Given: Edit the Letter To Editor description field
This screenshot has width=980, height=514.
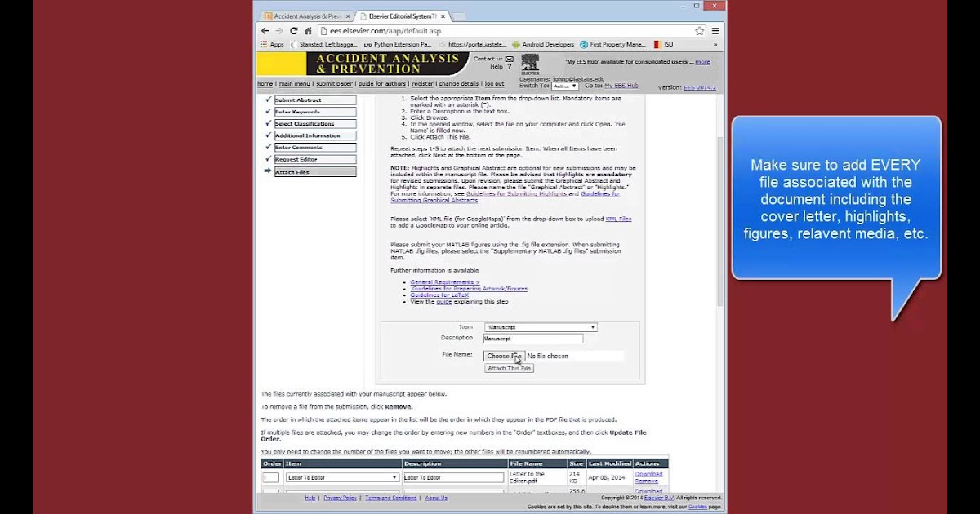Looking at the screenshot, I should pos(453,477).
